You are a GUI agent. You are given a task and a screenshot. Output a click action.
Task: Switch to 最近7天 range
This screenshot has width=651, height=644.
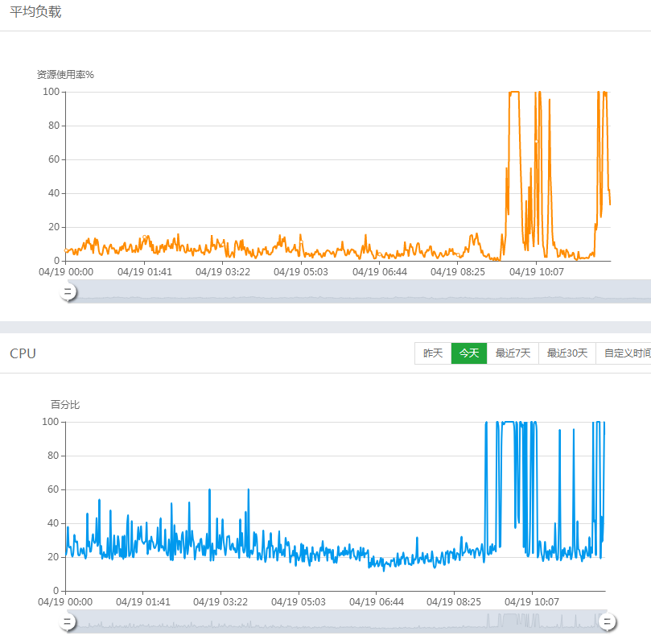point(513,353)
